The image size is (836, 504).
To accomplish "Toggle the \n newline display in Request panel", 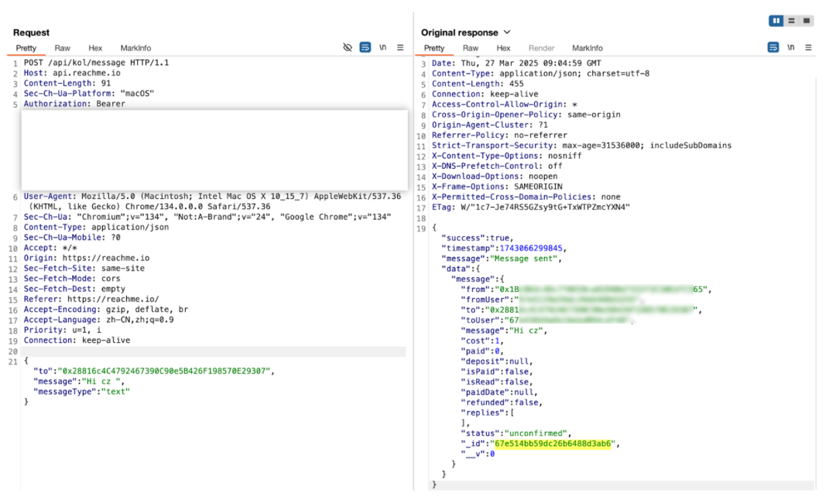I will 382,48.
